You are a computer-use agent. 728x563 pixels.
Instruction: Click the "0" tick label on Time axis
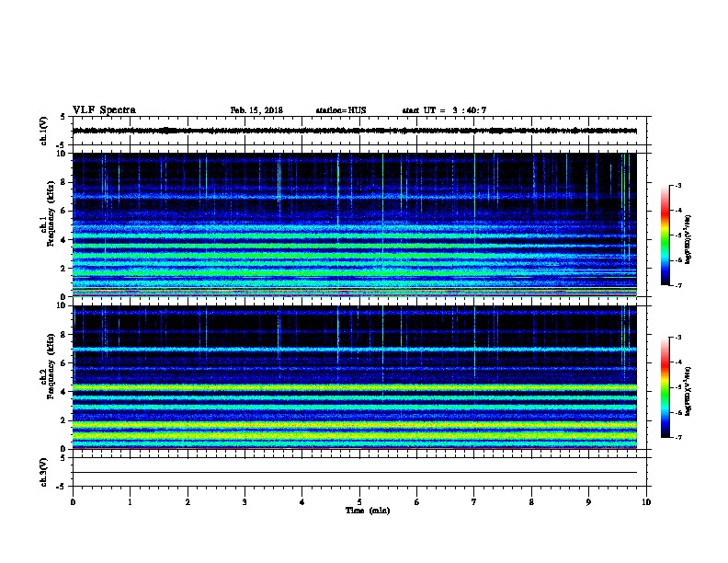tap(73, 502)
